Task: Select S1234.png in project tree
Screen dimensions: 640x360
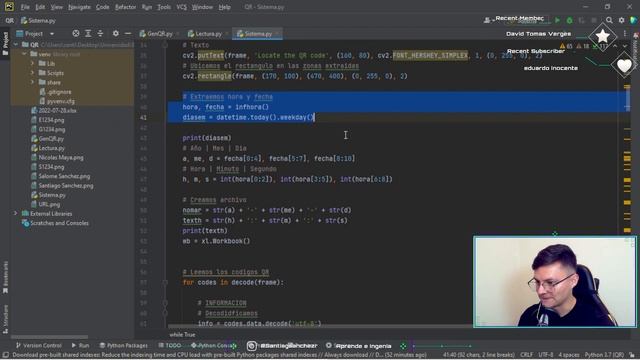Action: click(51, 167)
